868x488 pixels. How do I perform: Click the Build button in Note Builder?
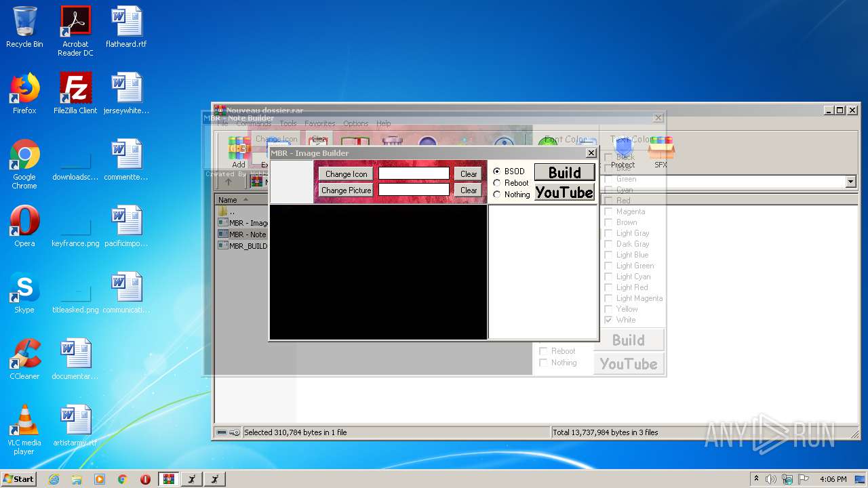[x=629, y=340]
